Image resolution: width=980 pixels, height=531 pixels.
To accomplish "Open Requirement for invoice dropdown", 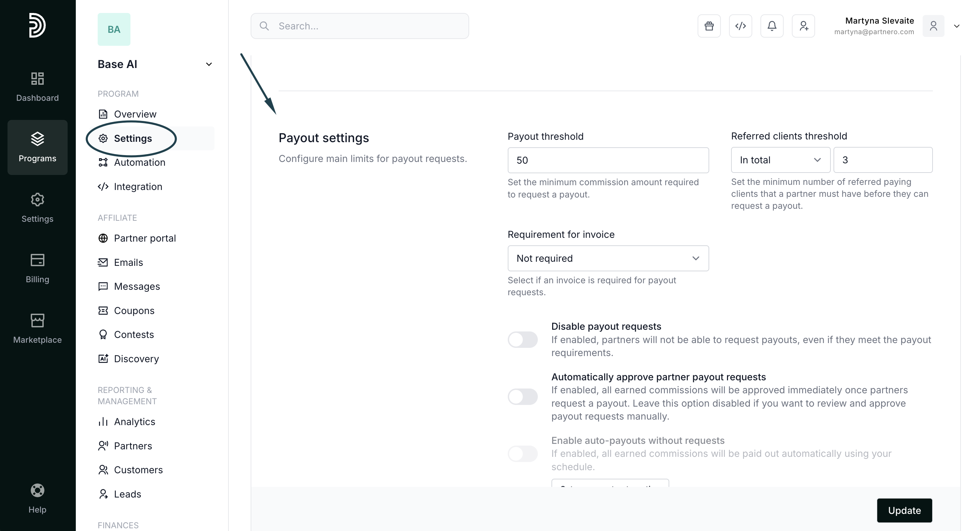I will coord(608,258).
